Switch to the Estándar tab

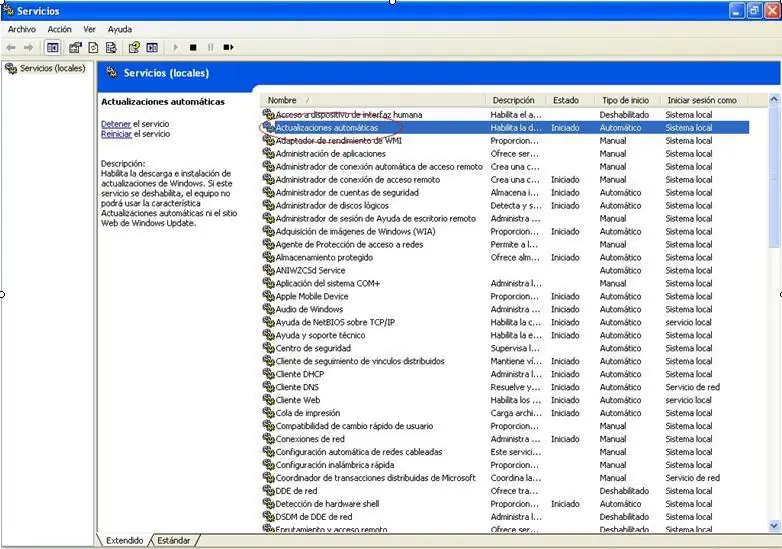point(174,541)
